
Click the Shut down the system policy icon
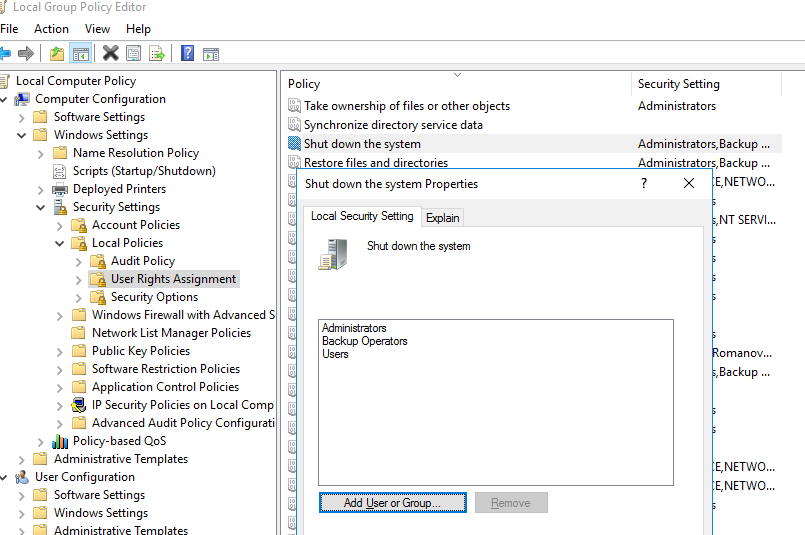[294, 144]
